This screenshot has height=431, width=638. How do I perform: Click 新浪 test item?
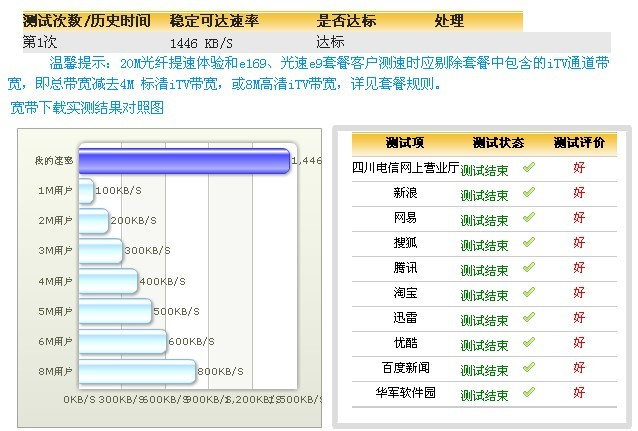405,193
